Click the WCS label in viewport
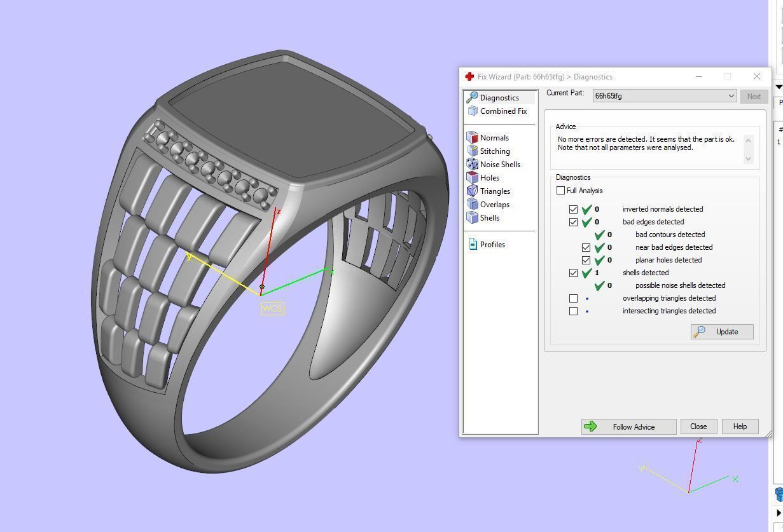The width and height of the screenshot is (783, 532). (272, 308)
